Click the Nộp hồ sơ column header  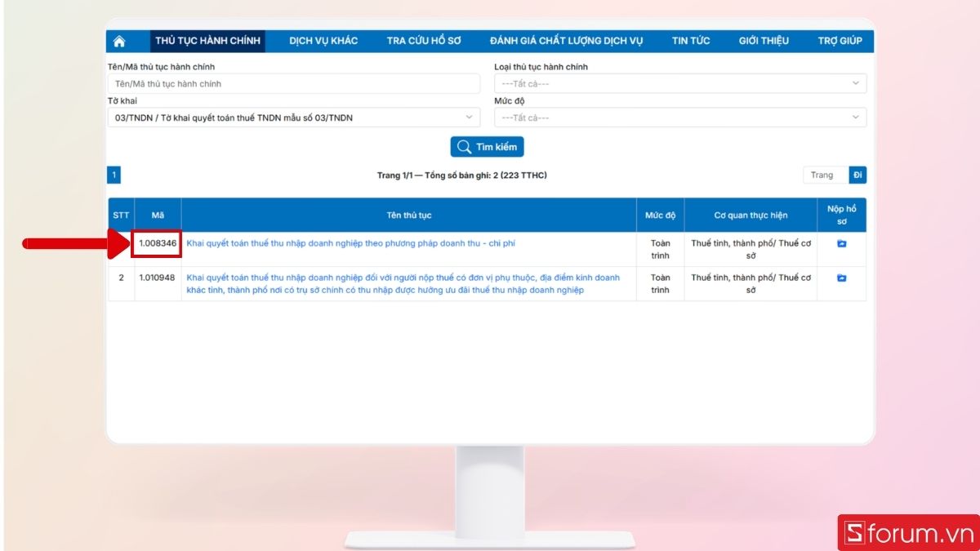[x=841, y=215]
